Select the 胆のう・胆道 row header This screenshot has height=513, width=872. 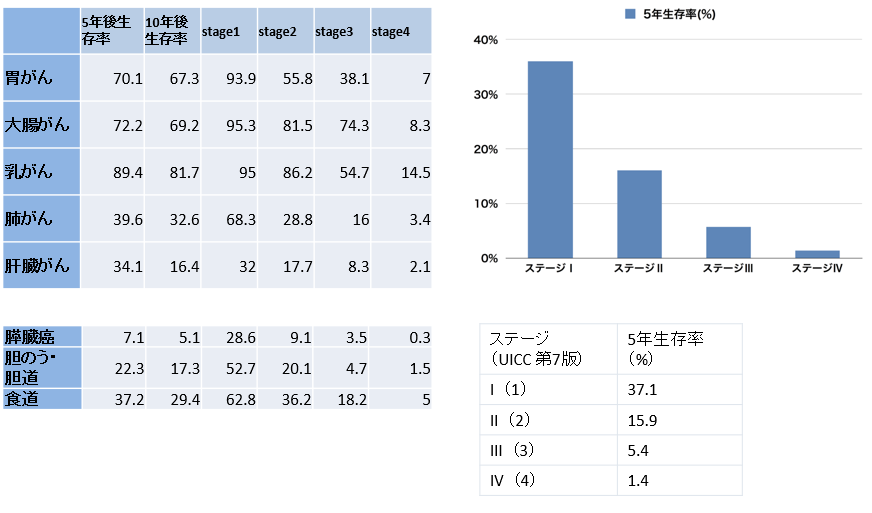coord(42,368)
